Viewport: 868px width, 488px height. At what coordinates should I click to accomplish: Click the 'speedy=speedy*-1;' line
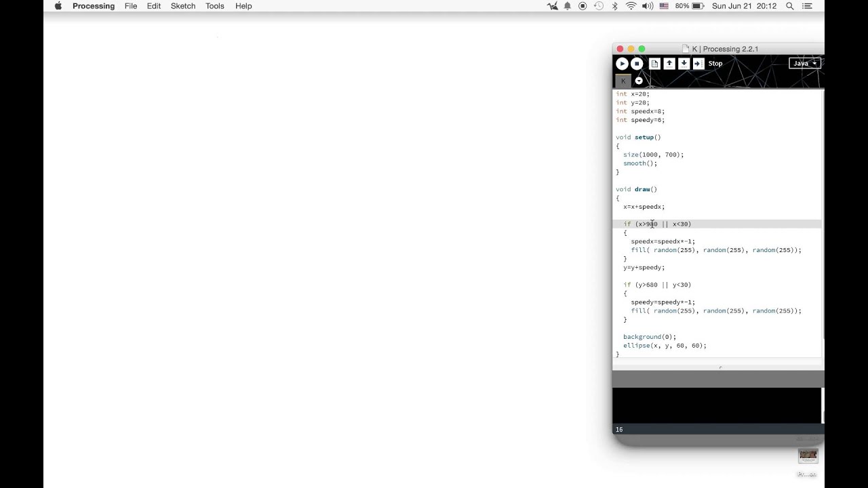[663, 302]
